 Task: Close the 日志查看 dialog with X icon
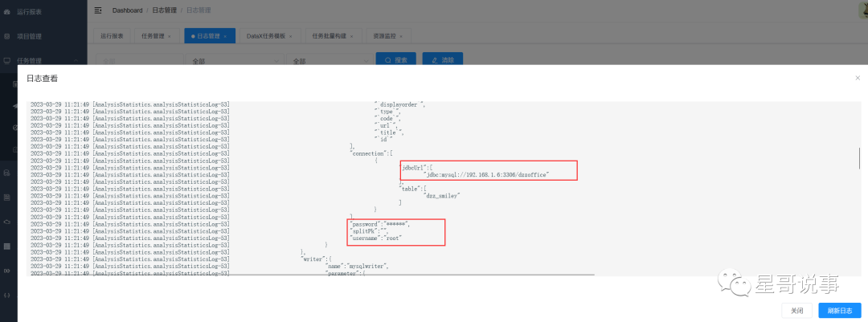point(857,78)
